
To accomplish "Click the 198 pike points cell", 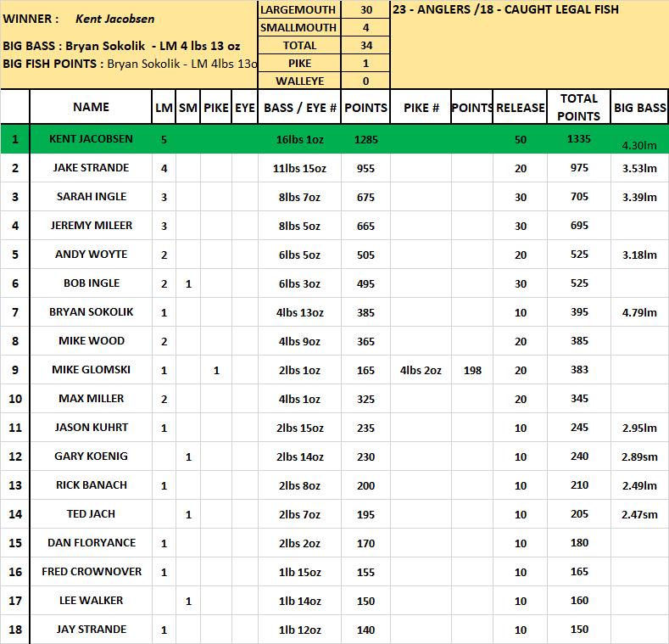I will [472, 370].
